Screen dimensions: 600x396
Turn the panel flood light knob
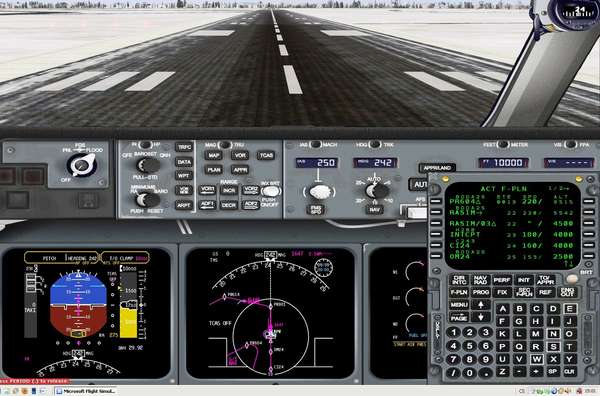[82, 165]
